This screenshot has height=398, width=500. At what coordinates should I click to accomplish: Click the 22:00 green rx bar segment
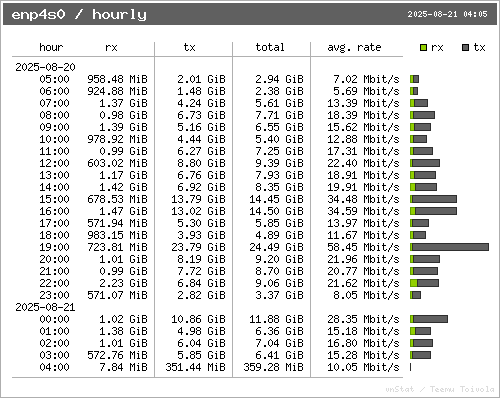click(414, 283)
